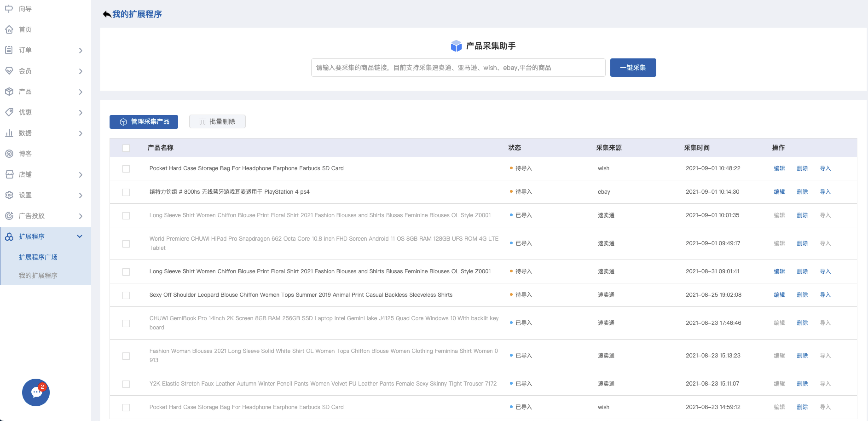Click the 首页 house icon

[9, 29]
